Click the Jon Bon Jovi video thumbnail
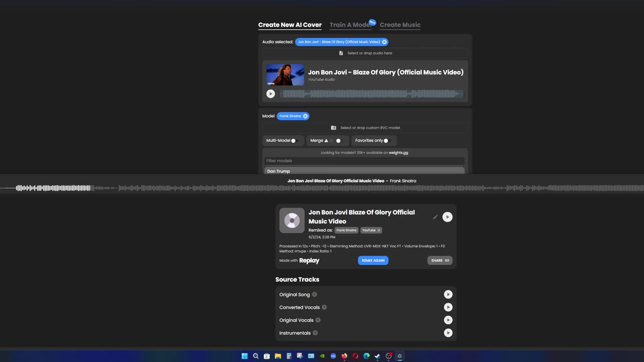This screenshot has height=362, width=644. pyautogui.click(x=285, y=75)
